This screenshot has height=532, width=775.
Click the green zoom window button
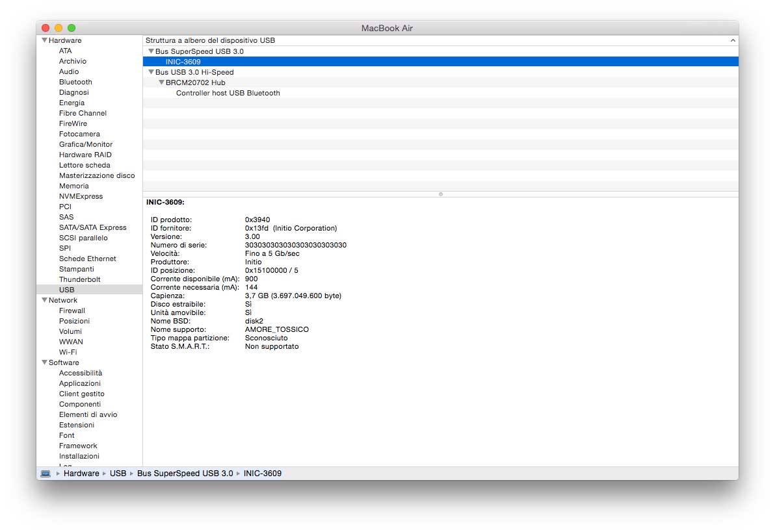pyautogui.click(x=72, y=28)
